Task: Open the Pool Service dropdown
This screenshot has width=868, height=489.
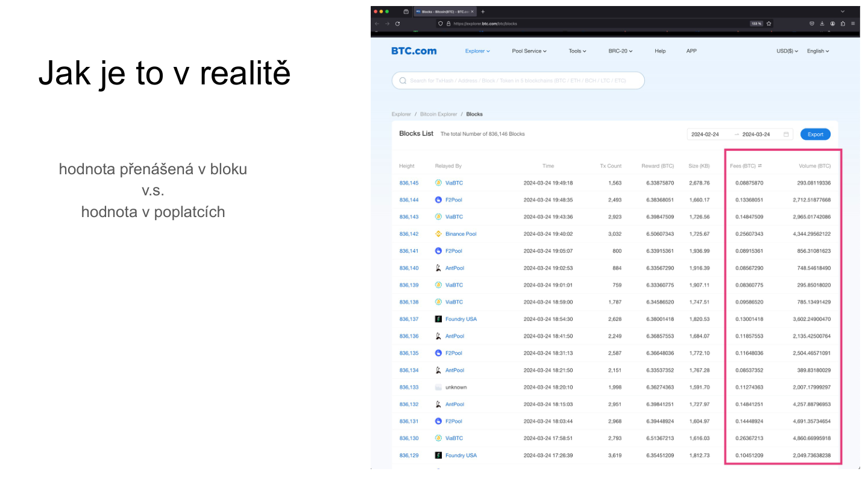Action: pyautogui.click(x=529, y=51)
